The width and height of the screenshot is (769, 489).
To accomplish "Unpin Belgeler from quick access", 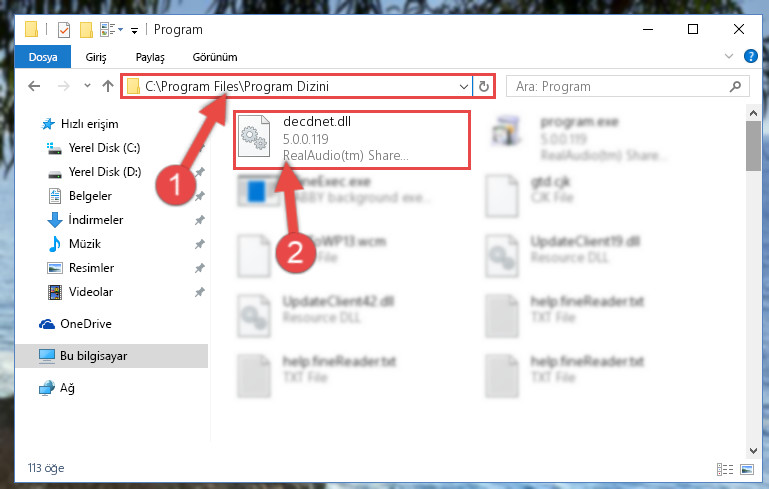I will point(200,196).
